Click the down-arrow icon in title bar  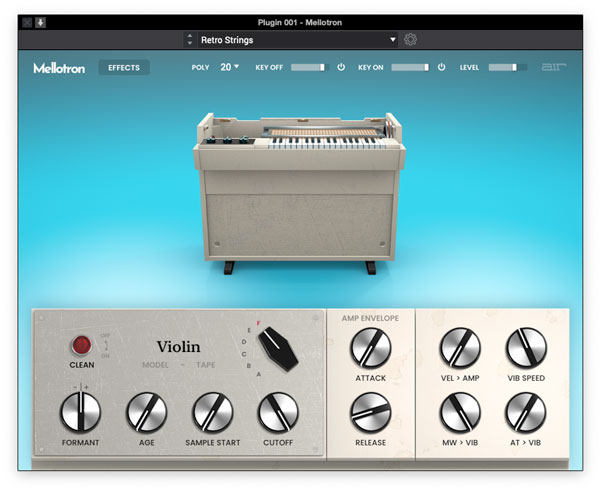pos(41,22)
